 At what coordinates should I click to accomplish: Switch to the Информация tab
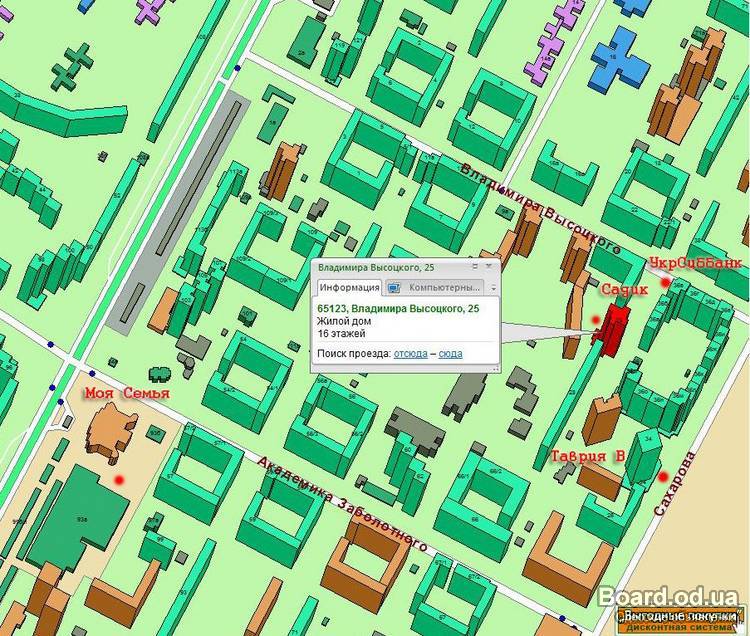pyautogui.click(x=349, y=287)
